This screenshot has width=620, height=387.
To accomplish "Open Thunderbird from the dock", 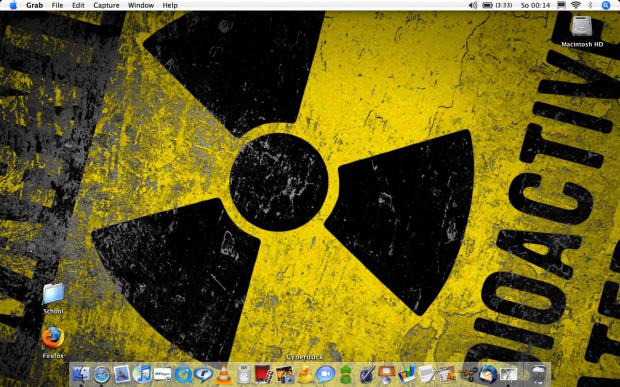I will click(488, 374).
